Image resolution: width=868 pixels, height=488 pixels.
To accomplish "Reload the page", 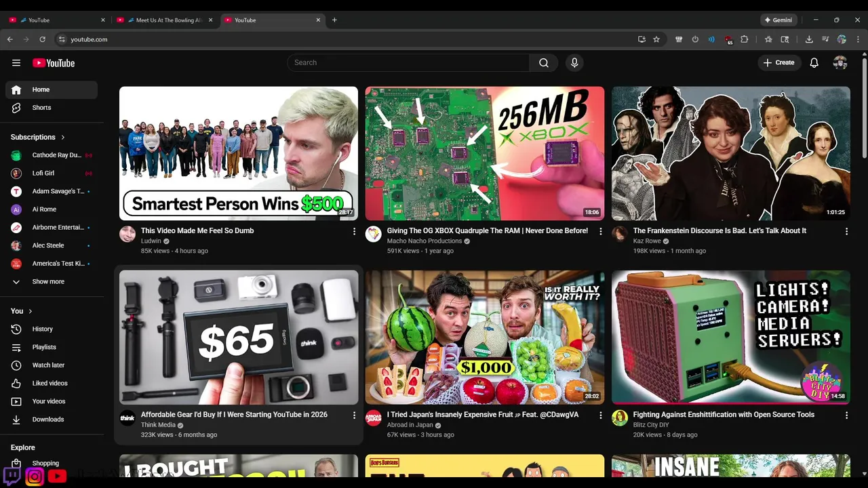I will (42, 39).
